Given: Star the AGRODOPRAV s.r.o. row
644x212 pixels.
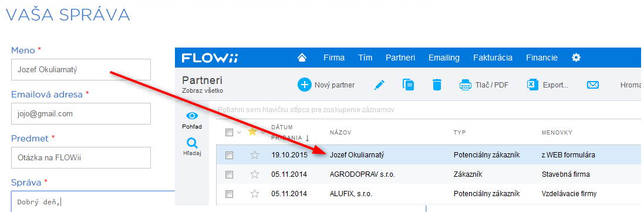Looking at the screenshot, I should pyautogui.click(x=255, y=174).
